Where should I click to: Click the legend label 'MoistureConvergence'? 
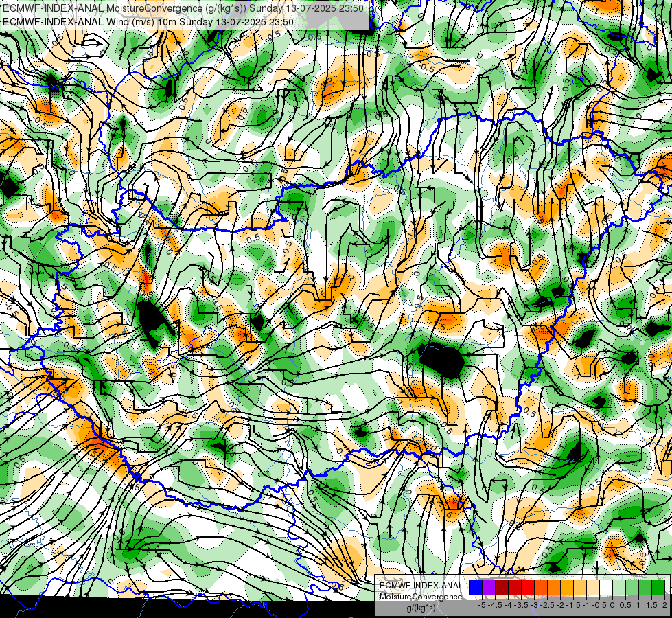click(421, 597)
